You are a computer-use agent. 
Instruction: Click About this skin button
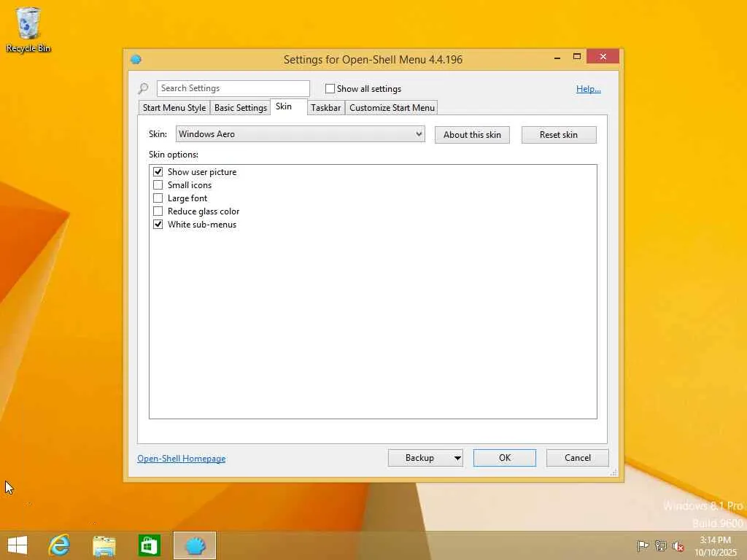tap(472, 135)
